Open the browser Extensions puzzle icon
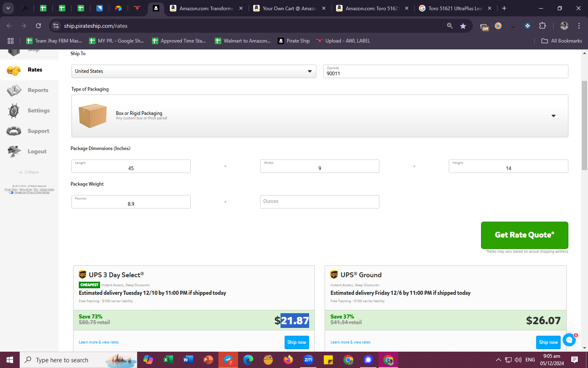This screenshot has height=368, width=588. [x=542, y=26]
